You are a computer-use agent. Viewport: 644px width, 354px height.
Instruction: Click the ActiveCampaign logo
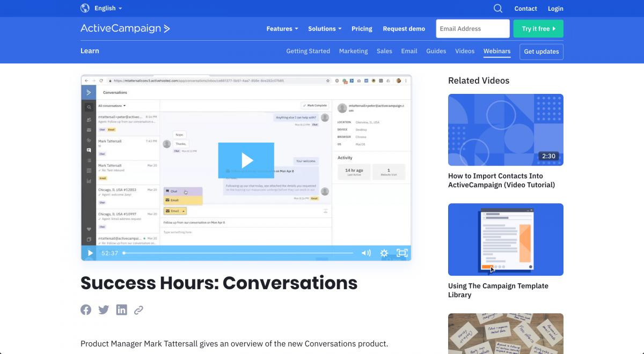pyautogui.click(x=125, y=28)
